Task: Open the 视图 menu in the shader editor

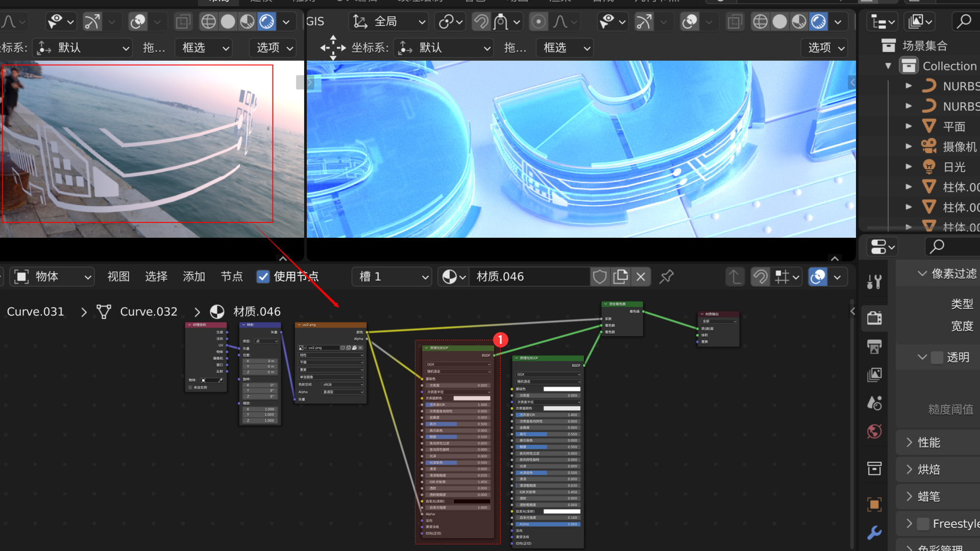Action: point(118,277)
